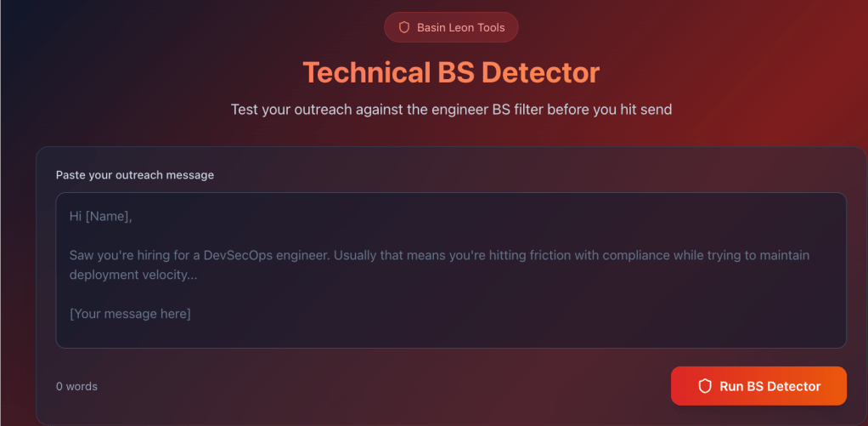
Task: Click the 'Paste your outreach message' label
Action: (x=135, y=175)
